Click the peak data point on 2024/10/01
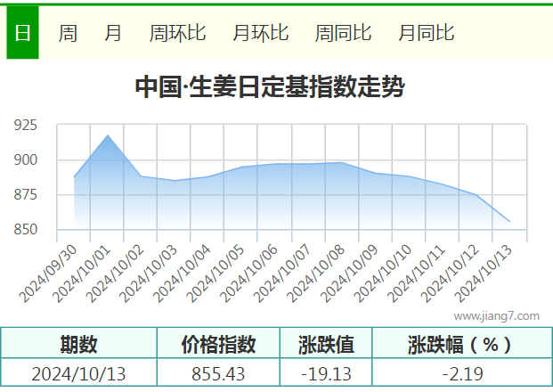553x392 pixels. [108, 135]
